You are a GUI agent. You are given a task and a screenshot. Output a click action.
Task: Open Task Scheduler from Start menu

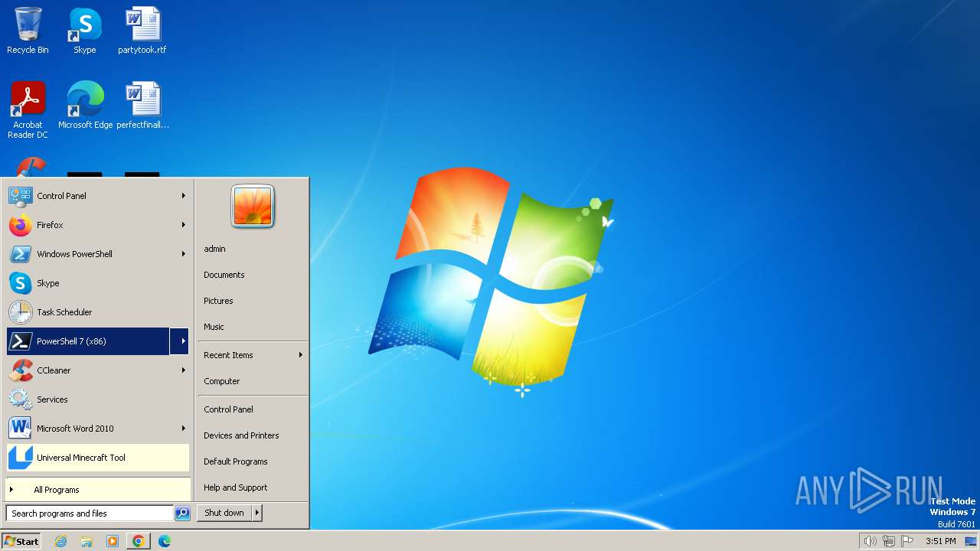[x=98, y=312]
